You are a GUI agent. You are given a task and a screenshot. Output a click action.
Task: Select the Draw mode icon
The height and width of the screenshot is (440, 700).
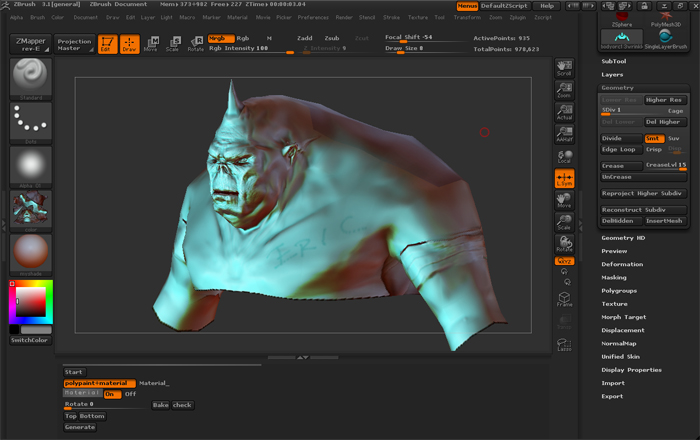pos(129,45)
